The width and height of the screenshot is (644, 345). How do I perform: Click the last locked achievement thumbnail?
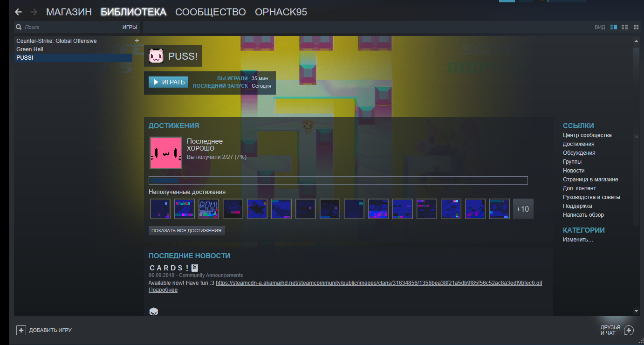click(x=500, y=209)
